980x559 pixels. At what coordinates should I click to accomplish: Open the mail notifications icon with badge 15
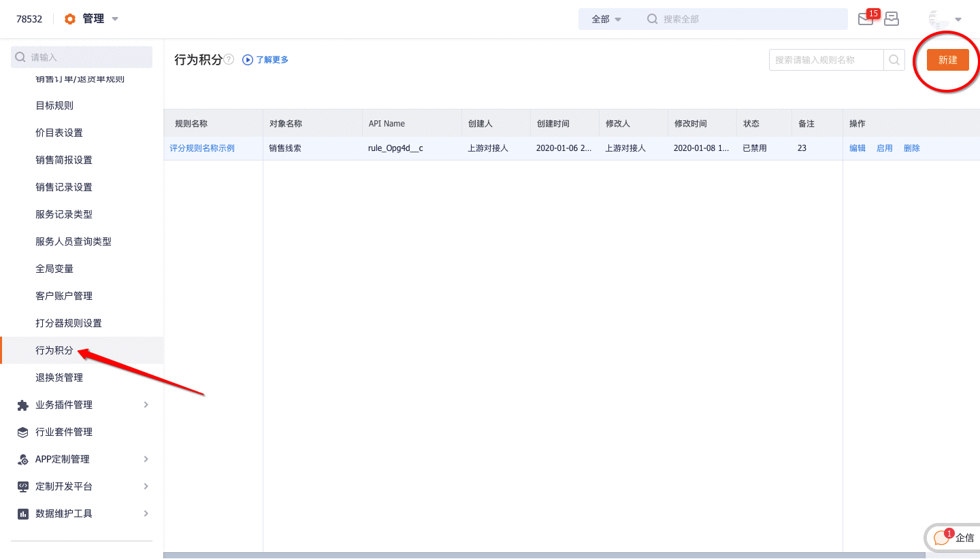[x=866, y=18]
